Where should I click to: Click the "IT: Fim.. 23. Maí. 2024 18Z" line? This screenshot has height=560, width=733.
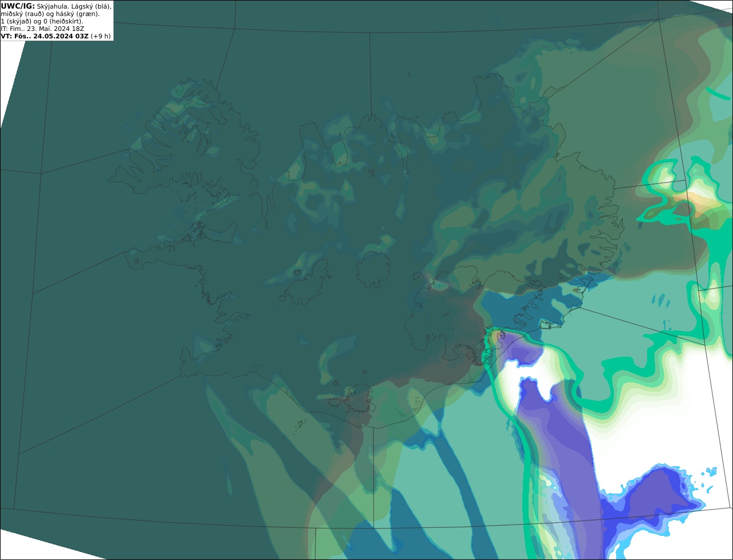(x=42, y=29)
